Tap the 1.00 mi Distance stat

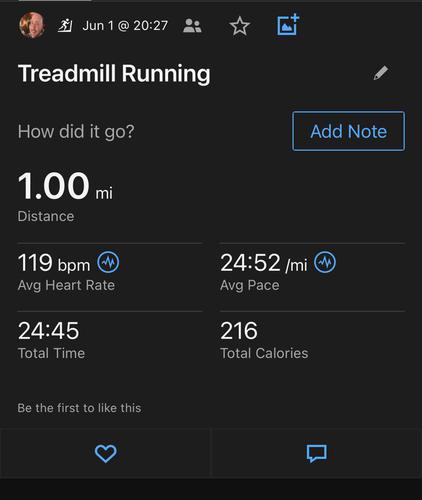[x=65, y=196]
